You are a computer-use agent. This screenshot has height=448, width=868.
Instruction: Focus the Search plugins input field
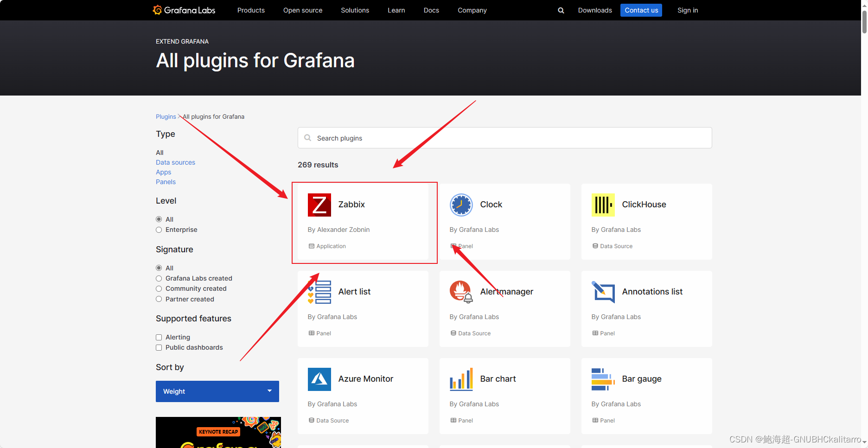point(504,138)
